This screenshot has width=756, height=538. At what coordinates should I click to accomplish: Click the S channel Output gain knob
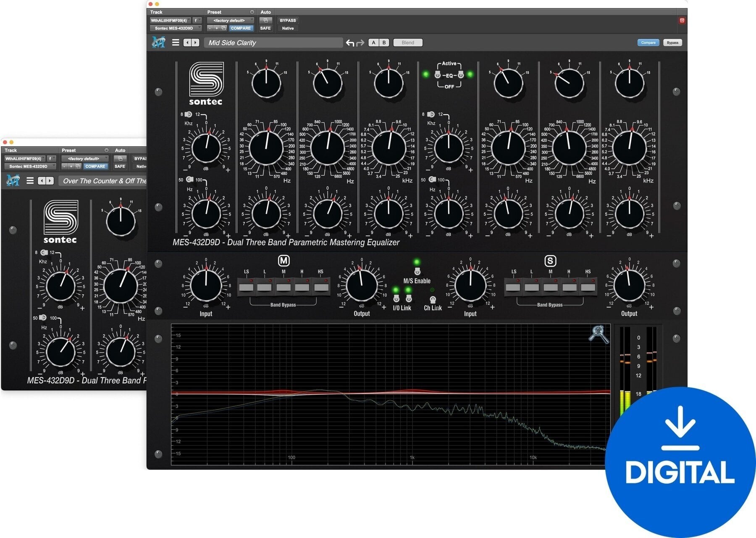pos(629,285)
